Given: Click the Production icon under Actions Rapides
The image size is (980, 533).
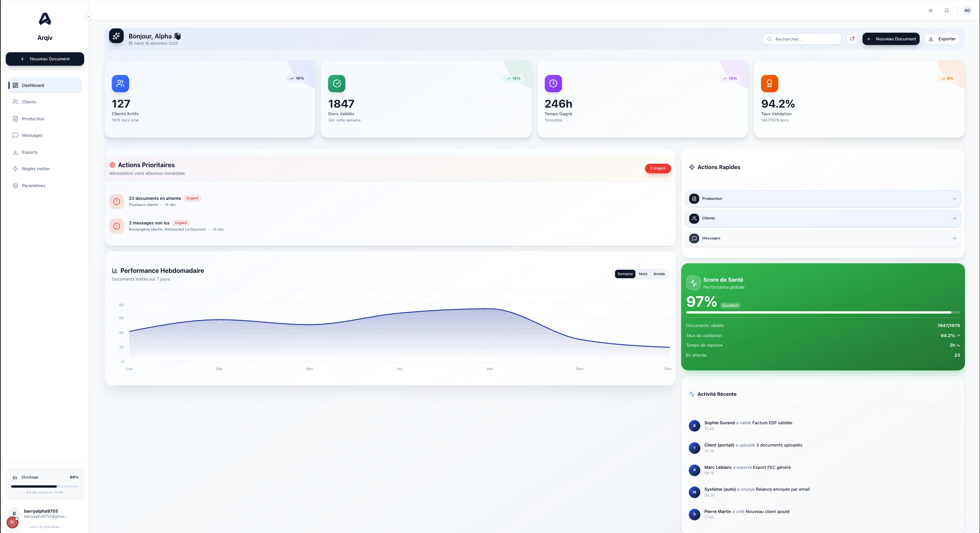Looking at the screenshot, I should tap(694, 198).
